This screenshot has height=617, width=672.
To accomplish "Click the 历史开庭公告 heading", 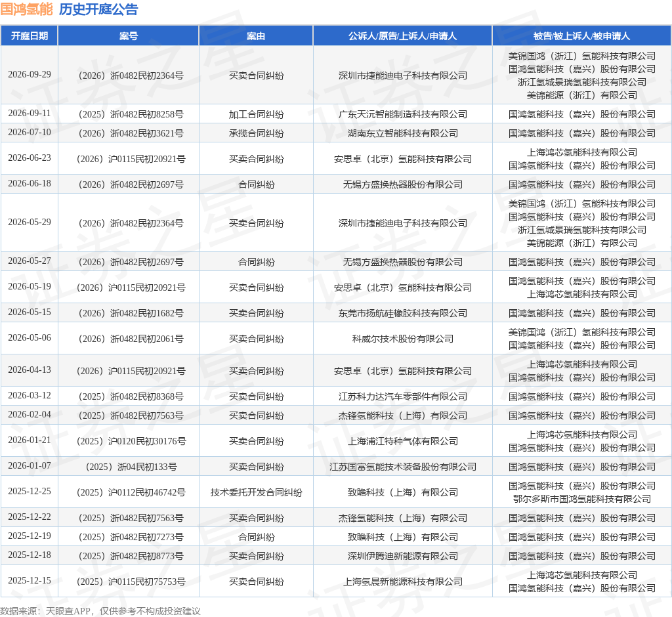I will click(98, 9).
